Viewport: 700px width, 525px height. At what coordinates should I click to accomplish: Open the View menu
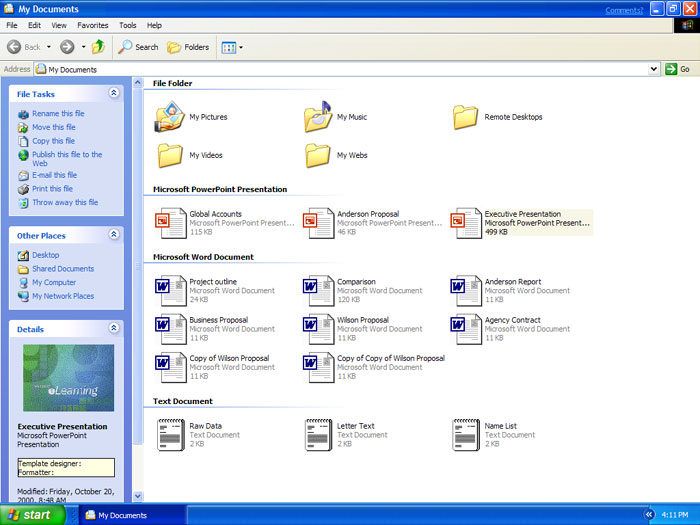click(x=59, y=25)
